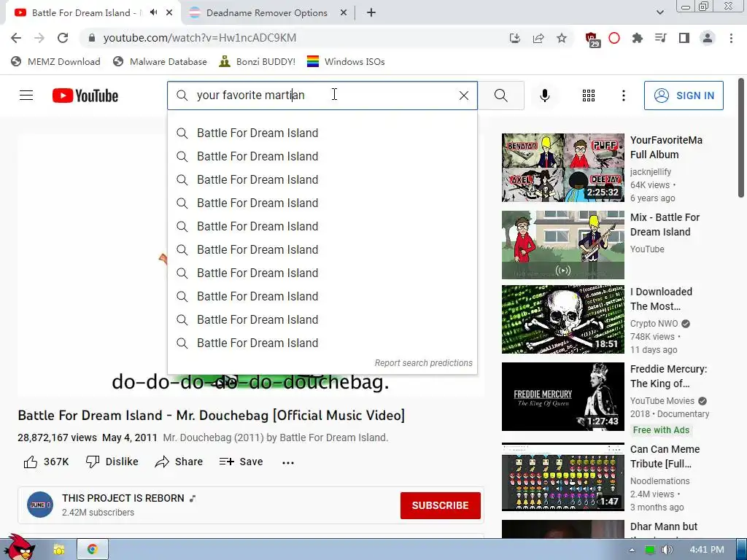Like the video with 367K
The width and height of the screenshot is (747, 560).
pos(46,462)
